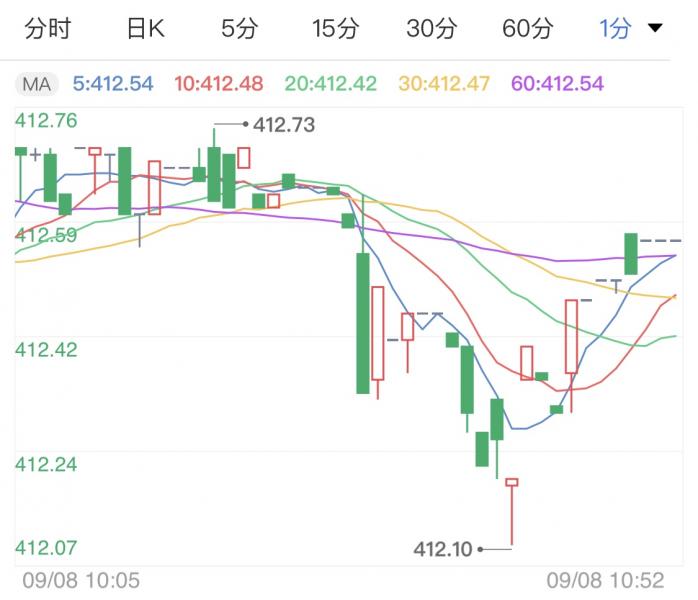
Task: Open the 日K chart tab
Action: 145,29
